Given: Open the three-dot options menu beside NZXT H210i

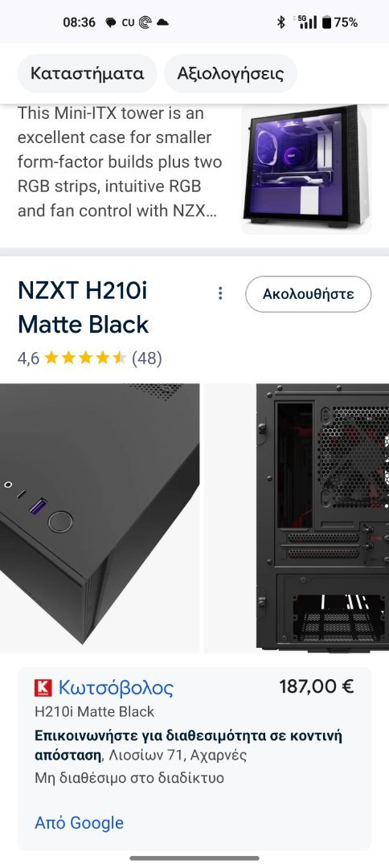Looking at the screenshot, I should [220, 293].
